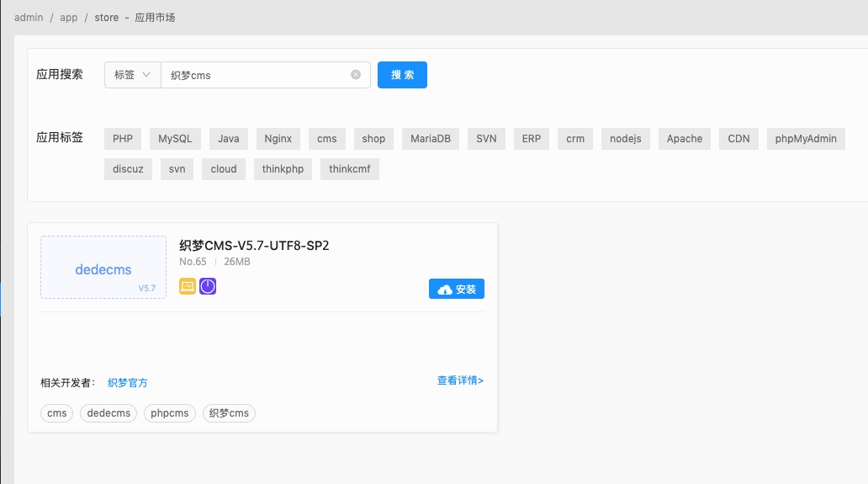Choose the thinkcmf tag

[x=349, y=169]
